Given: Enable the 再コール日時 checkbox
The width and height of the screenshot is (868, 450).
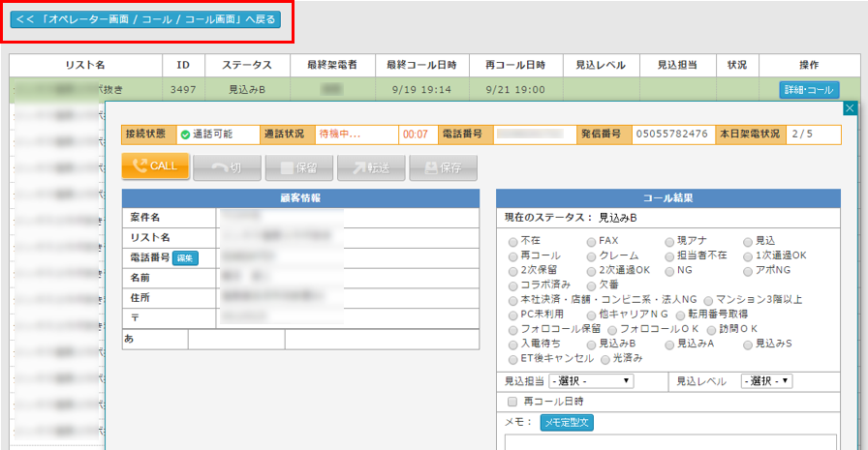Looking at the screenshot, I should pyautogui.click(x=512, y=401).
